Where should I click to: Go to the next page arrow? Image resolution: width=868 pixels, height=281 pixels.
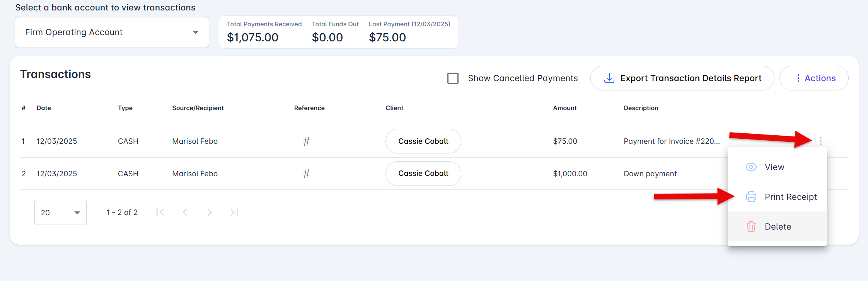click(x=210, y=212)
